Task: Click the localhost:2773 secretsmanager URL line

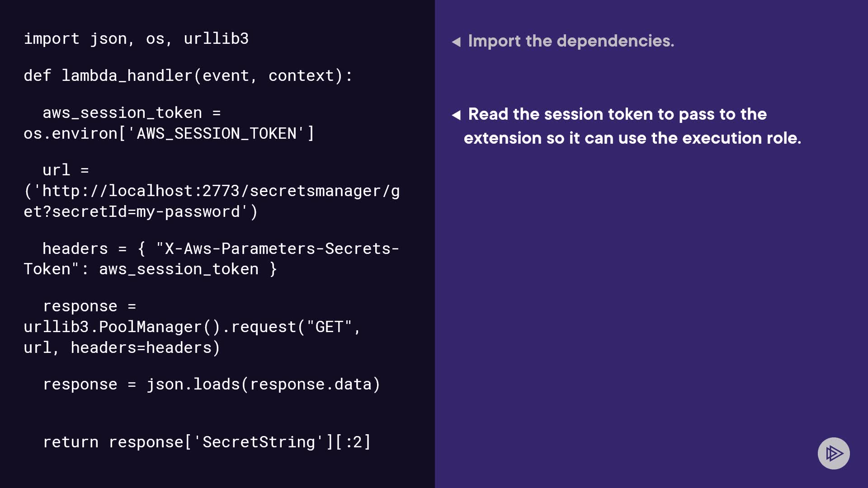Action: click(212, 191)
